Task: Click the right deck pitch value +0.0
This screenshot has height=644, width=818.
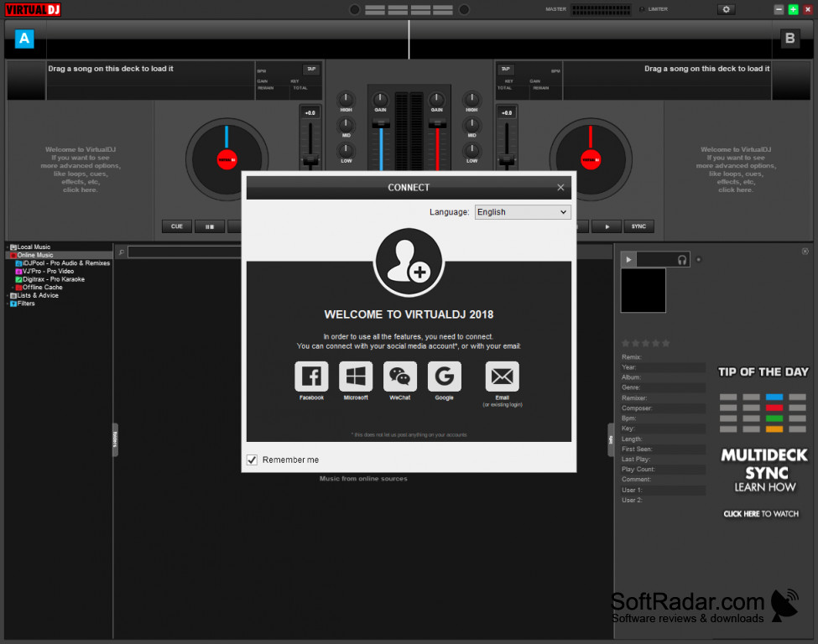Action: click(507, 112)
